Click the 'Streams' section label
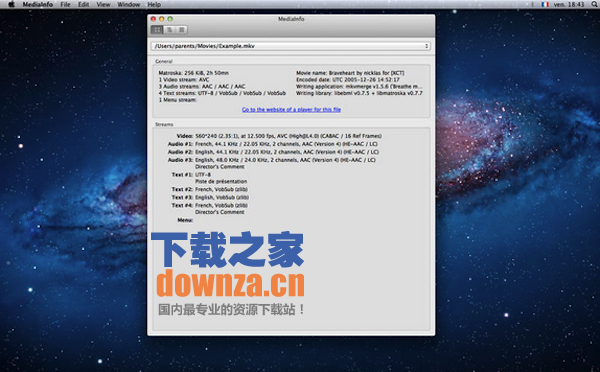This screenshot has width=600, height=372. click(164, 124)
